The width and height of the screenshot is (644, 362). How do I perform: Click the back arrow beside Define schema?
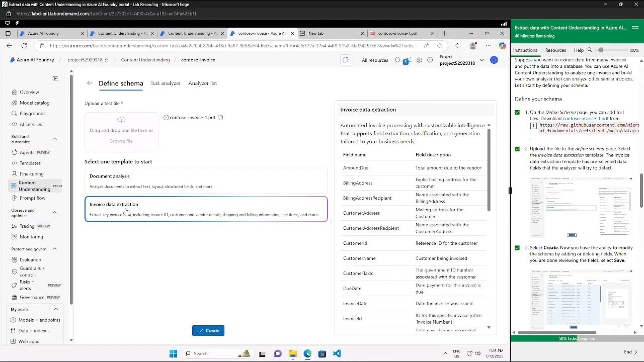(90, 83)
